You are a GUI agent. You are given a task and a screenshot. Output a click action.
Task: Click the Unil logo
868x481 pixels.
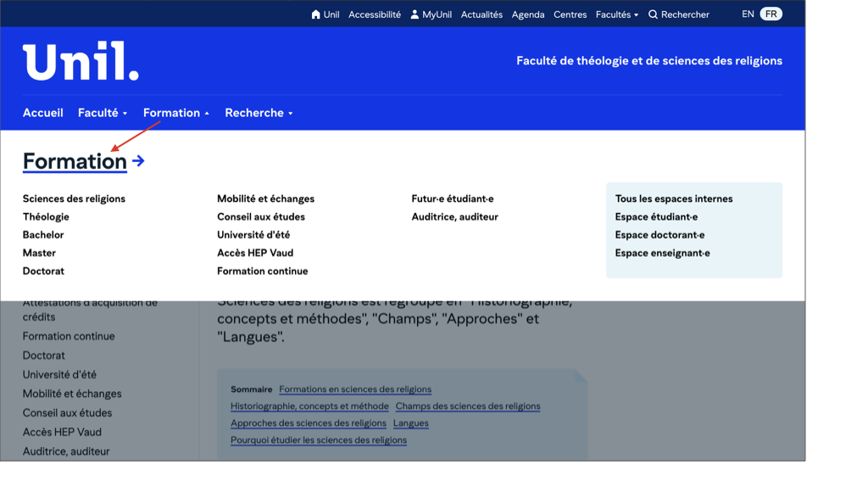point(81,61)
